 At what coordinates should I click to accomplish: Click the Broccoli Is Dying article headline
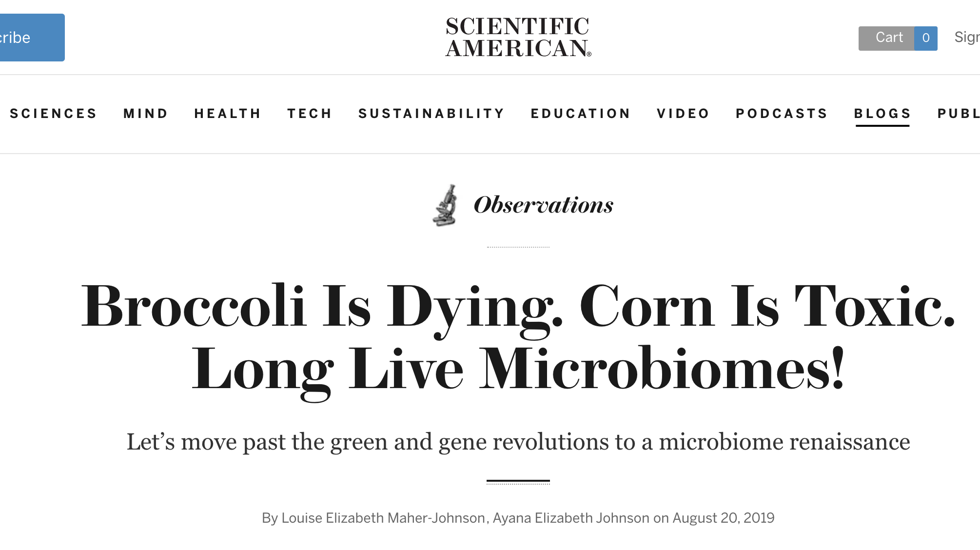click(518, 337)
